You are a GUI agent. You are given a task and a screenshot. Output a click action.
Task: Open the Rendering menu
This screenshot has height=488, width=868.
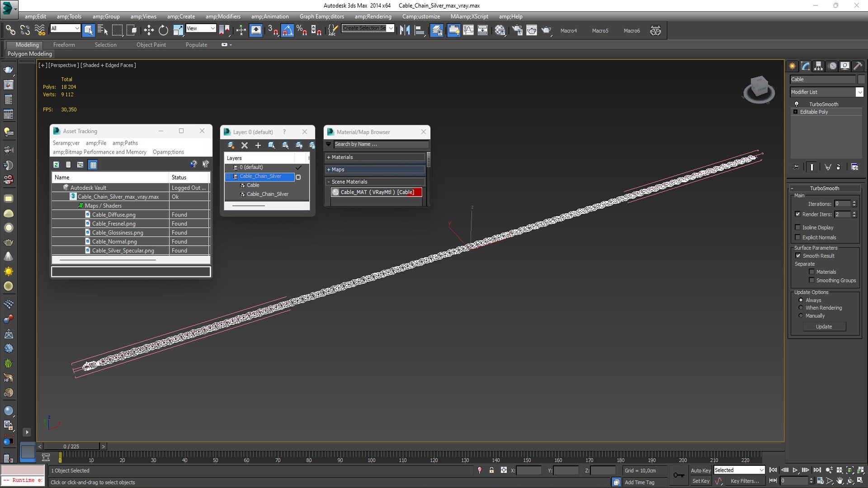(x=373, y=16)
